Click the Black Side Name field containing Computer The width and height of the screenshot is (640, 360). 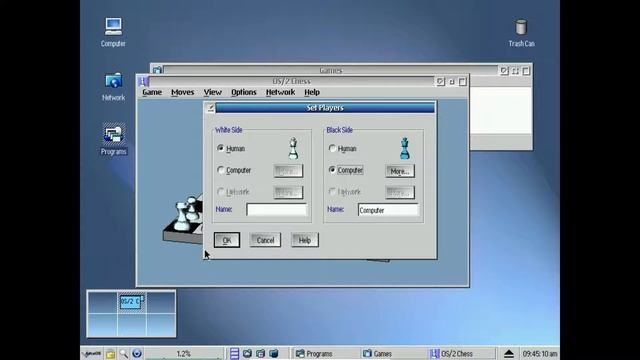[388, 210]
